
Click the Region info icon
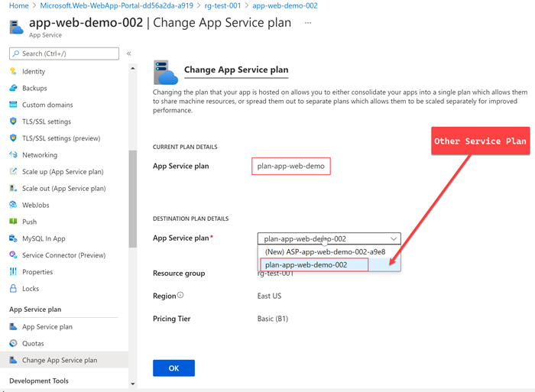tap(180, 295)
